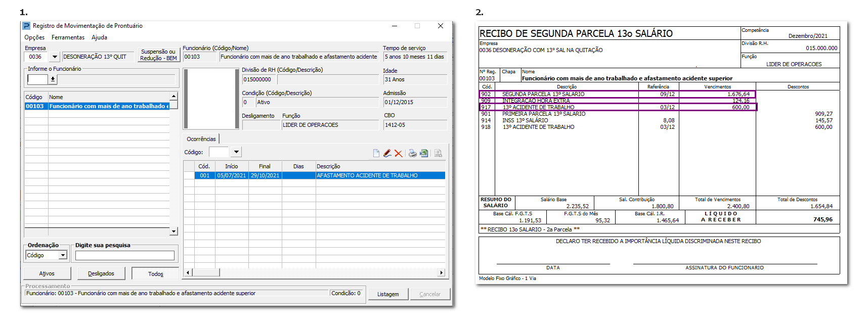The height and width of the screenshot is (327, 868).
Task: Click the employee list scroll down arrow
Action: coord(173,231)
